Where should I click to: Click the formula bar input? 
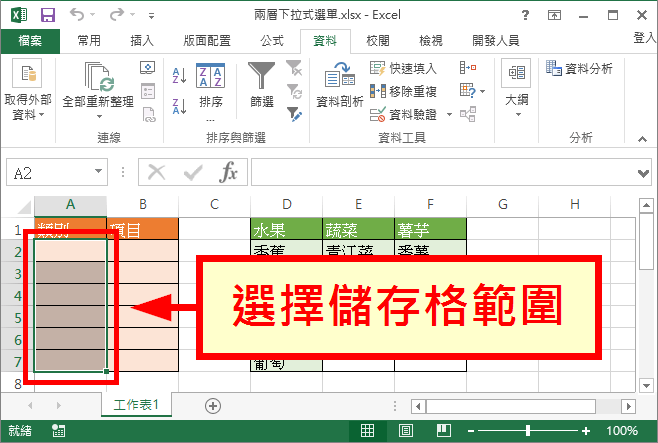444,172
